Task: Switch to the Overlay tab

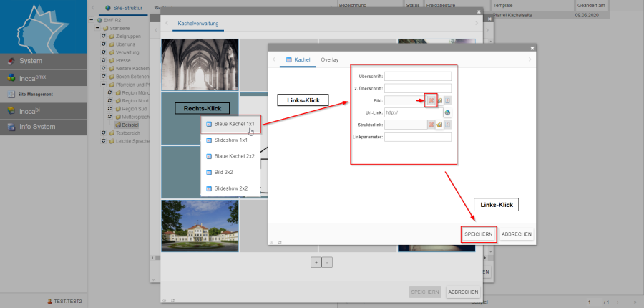Action: point(330,59)
